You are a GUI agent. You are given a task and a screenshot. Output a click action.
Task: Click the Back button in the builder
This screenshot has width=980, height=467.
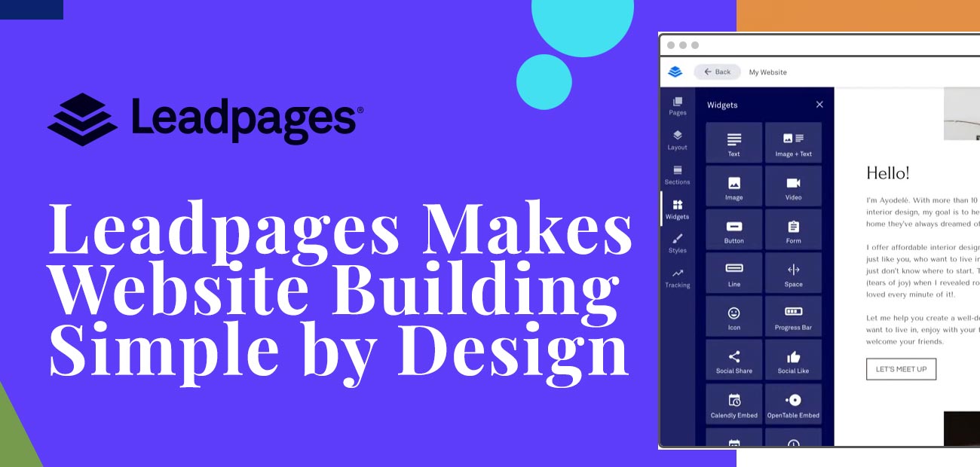pyautogui.click(x=716, y=72)
